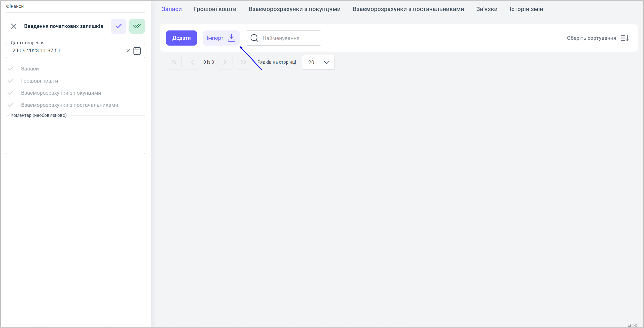The image size is (644, 328).
Task: Go to the next page
Action: 225,62
